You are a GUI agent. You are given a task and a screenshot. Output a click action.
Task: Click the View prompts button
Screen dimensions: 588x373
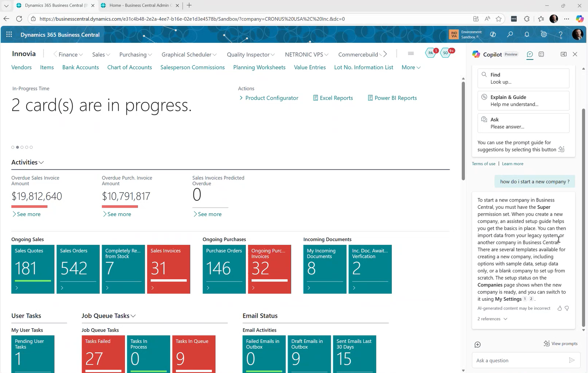pos(560,344)
